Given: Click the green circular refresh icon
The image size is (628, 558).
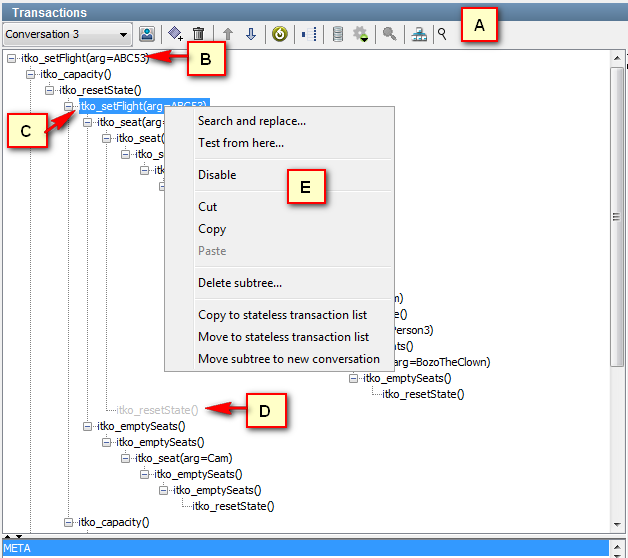Looking at the screenshot, I should point(280,34).
